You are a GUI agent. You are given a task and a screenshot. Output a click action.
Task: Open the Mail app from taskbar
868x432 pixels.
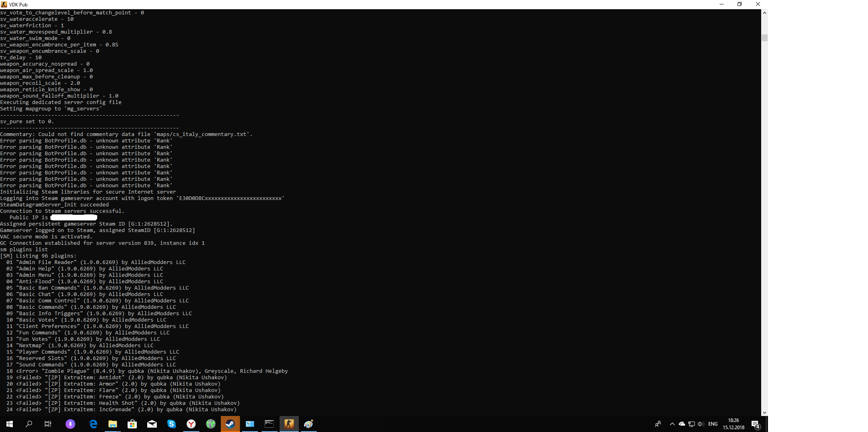[x=152, y=424]
